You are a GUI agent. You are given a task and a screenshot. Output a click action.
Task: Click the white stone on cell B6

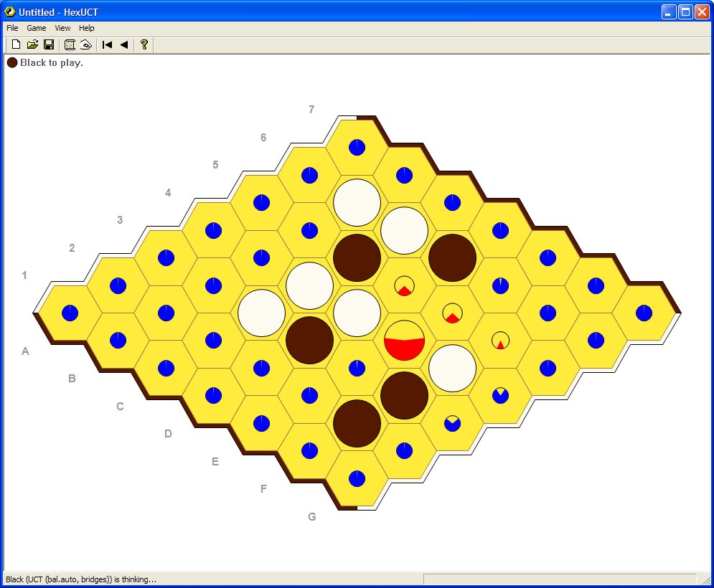[x=357, y=202]
